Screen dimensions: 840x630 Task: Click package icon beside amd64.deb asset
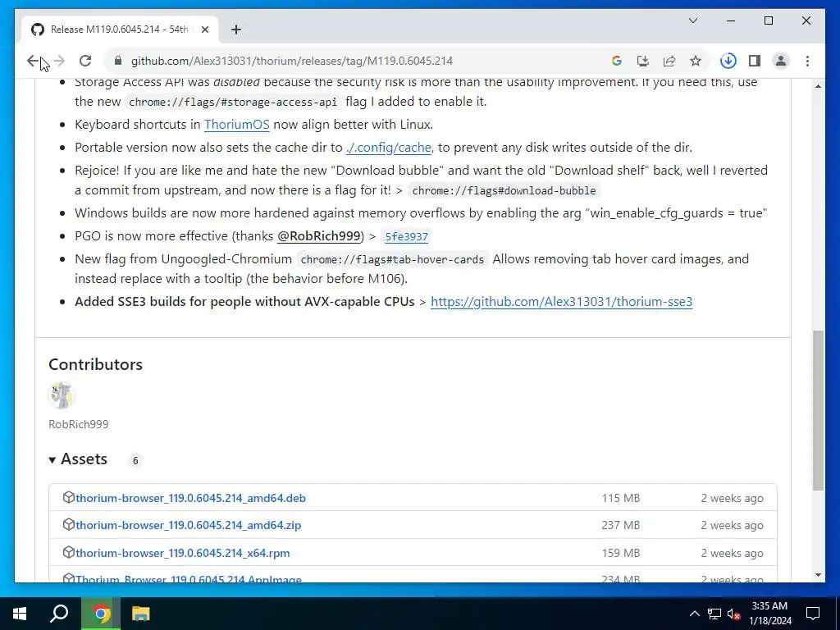[x=68, y=497]
